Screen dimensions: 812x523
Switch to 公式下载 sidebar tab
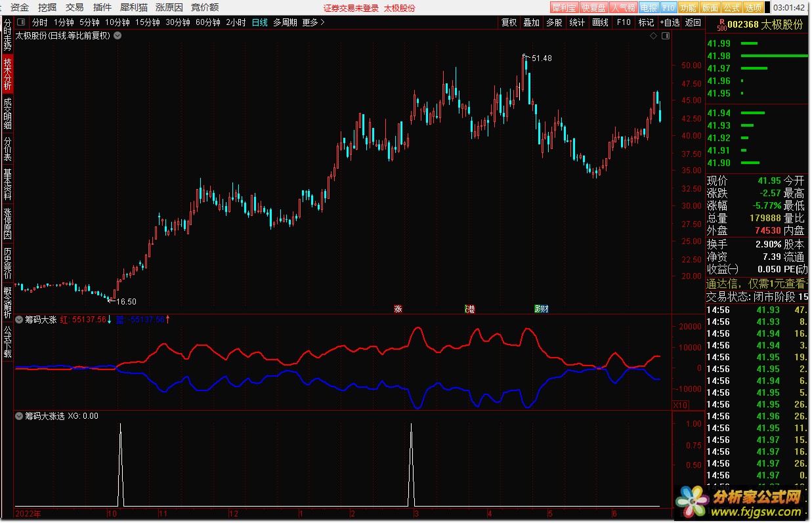point(7,341)
